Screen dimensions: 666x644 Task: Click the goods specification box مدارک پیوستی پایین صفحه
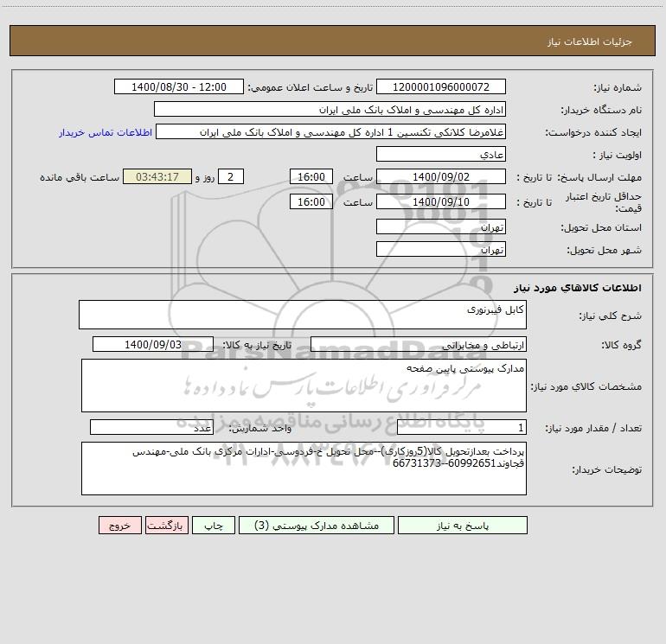[x=304, y=386]
